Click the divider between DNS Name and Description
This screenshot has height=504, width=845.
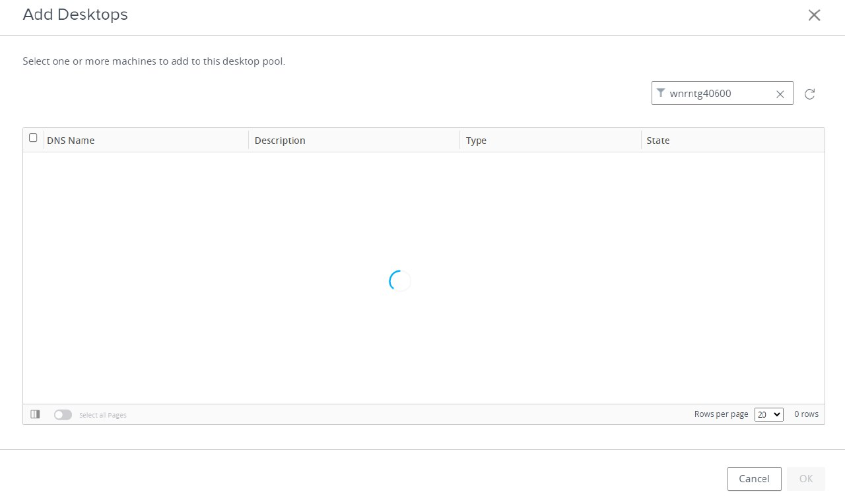click(248, 140)
